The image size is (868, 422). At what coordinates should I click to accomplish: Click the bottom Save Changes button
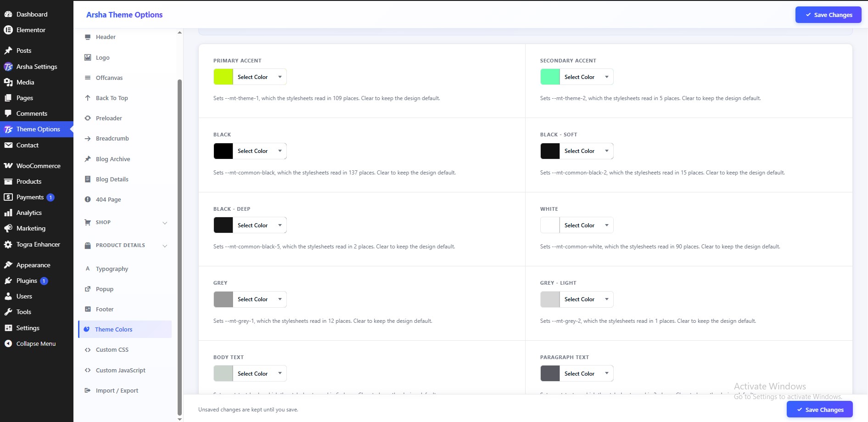pyautogui.click(x=820, y=410)
